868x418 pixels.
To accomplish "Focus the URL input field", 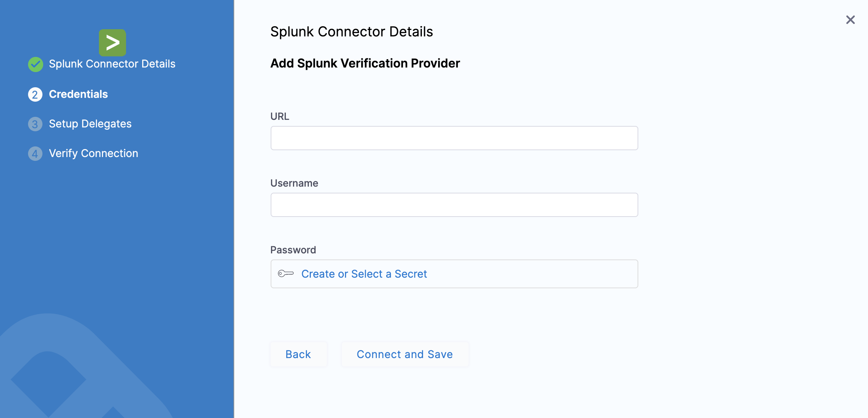I will coord(454,138).
